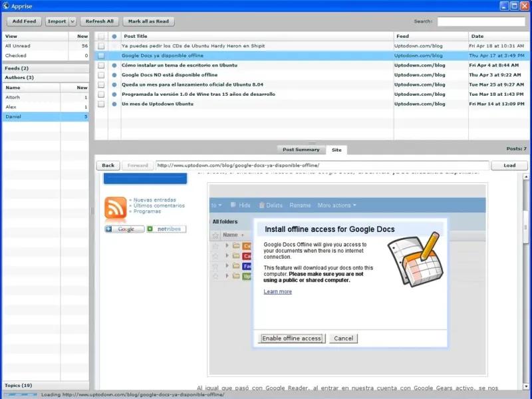
Task: Select the Site tab
Action: click(336, 150)
